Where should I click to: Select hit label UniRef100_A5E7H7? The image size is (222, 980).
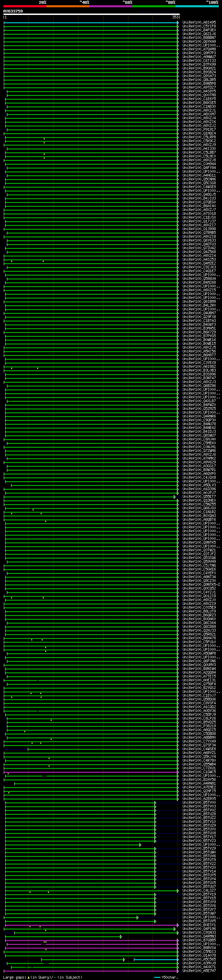pos(199,971)
